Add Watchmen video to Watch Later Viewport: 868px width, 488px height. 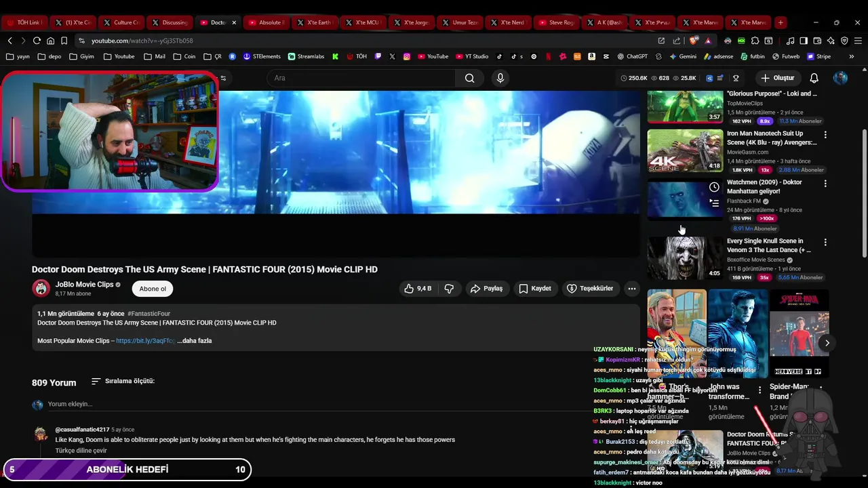point(714,187)
